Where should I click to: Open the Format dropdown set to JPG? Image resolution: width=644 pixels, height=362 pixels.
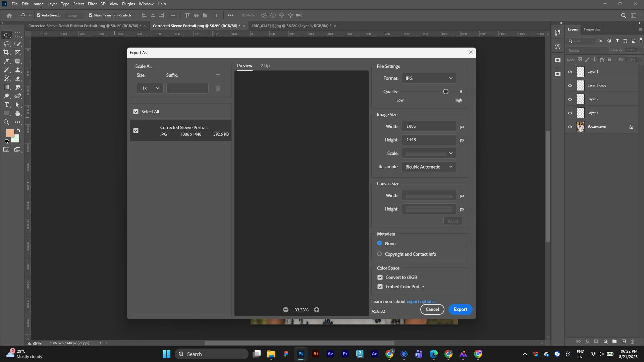(x=429, y=78)
